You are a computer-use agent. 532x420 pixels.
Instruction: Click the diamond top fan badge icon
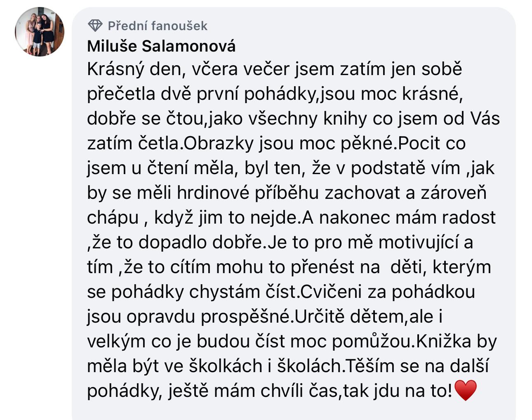(95, 26)
